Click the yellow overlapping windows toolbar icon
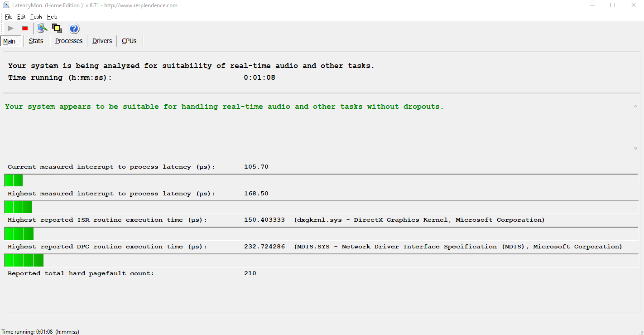Screen dimensions: 644x335 point(57,29)
